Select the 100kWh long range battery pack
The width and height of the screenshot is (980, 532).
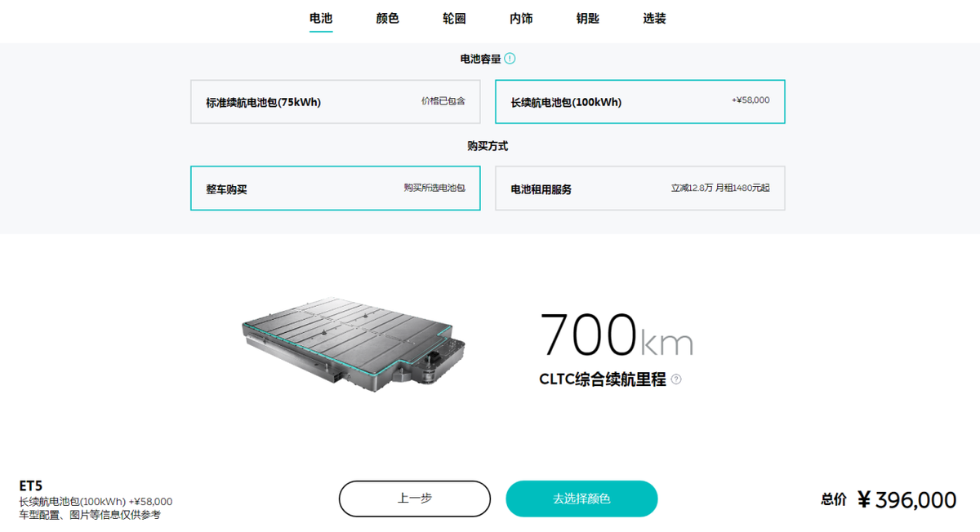point(640,102)
